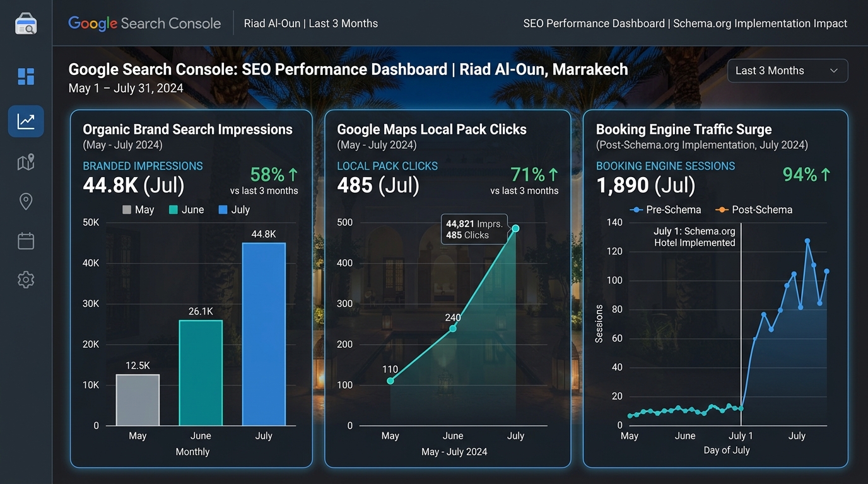The height and width of the screenshot is (484, 868).
Task: Open the folded map icon in the sidebar
Action: pos(26,163)
